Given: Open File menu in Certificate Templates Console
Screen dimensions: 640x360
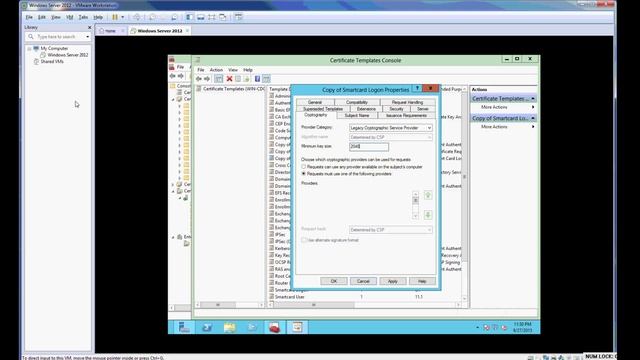Looking at the screenshot, I should pyautogui.click(x=201, y=70).
